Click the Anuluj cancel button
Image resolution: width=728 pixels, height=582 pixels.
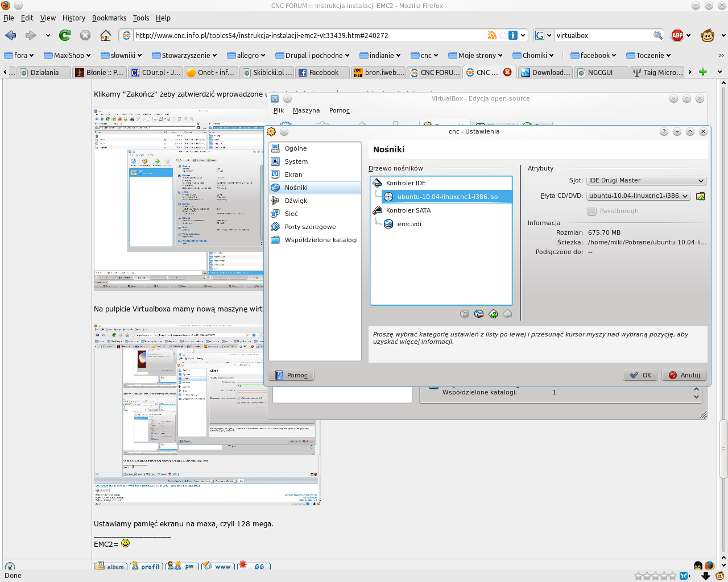pos(684,375)
